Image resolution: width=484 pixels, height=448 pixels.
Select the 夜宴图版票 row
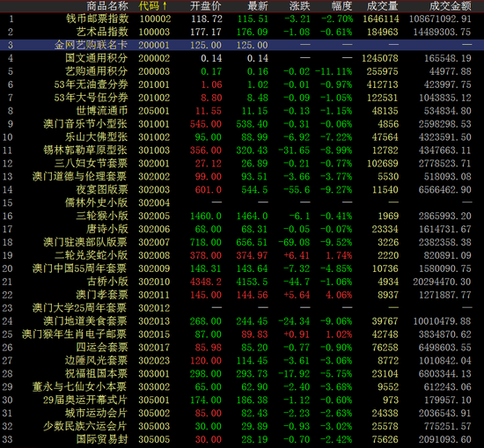pos(242,189)
